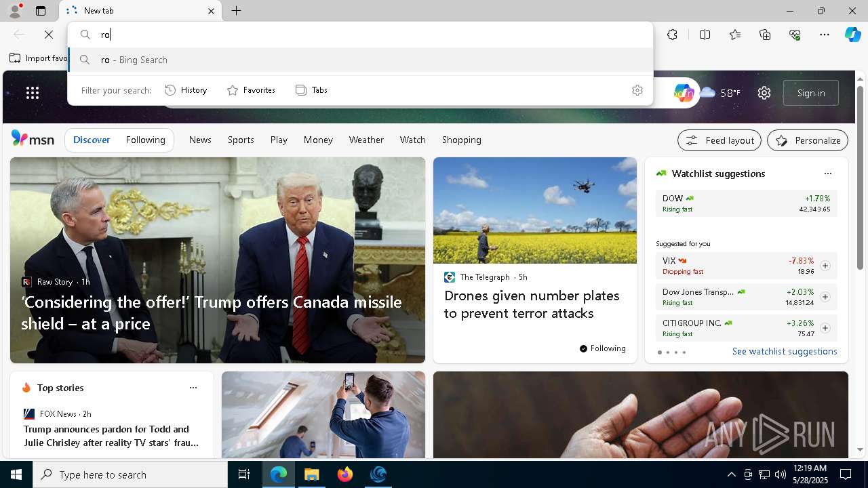The image size is (868, 488).
Task: Open the Extensions icon
Action: pos(672,35)
